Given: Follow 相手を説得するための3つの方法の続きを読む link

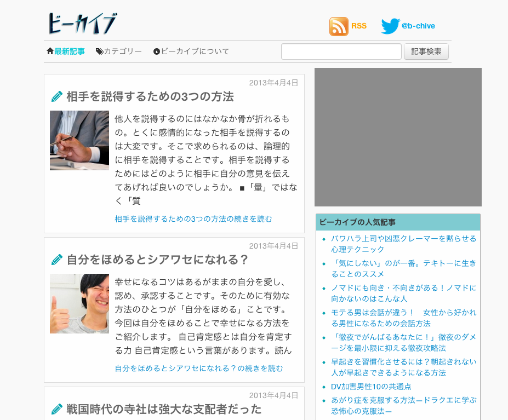Looking at the screenshot, I should (193, 219).
